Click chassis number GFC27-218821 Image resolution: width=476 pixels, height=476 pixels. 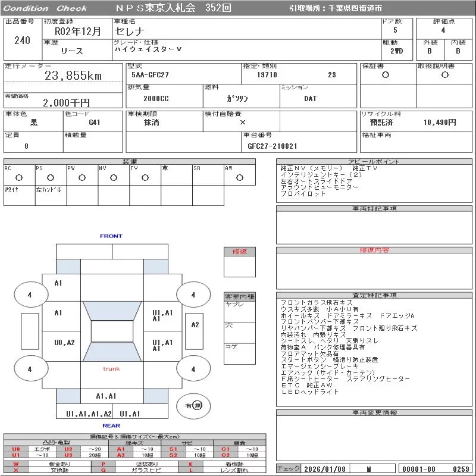click(x=273, y=146)
